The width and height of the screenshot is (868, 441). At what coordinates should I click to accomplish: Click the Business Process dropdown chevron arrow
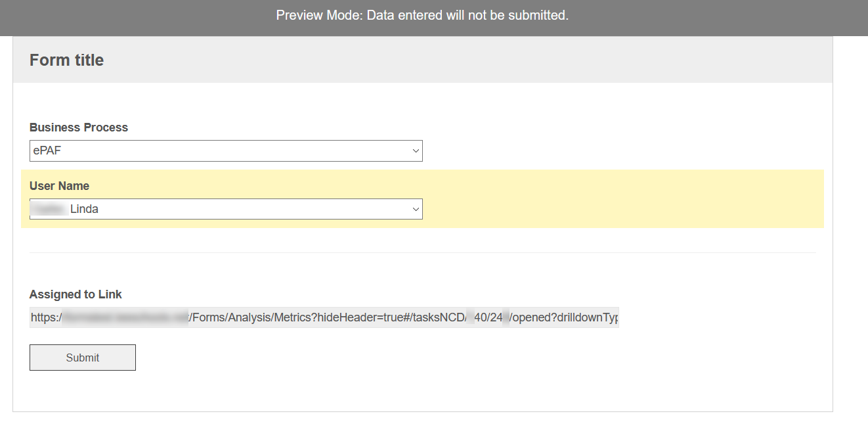(416, 151)
